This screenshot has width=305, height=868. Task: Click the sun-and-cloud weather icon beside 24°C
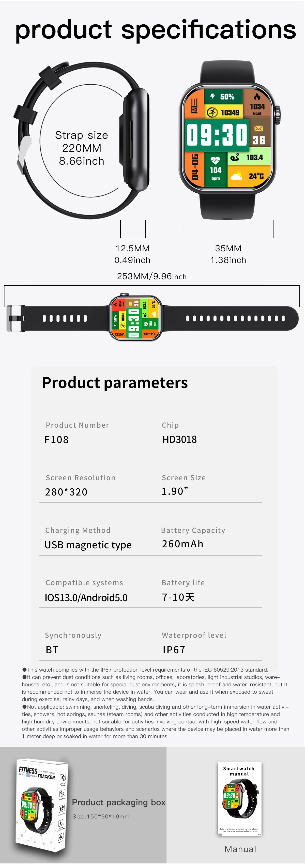click(x=236, y=176)
